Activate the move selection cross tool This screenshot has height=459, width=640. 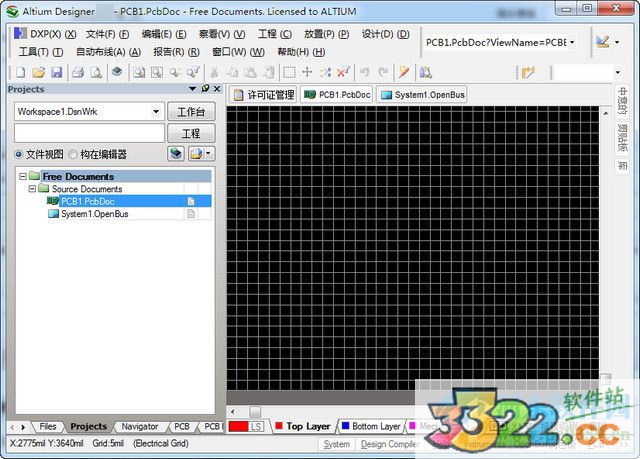click(x=307, y=73)
